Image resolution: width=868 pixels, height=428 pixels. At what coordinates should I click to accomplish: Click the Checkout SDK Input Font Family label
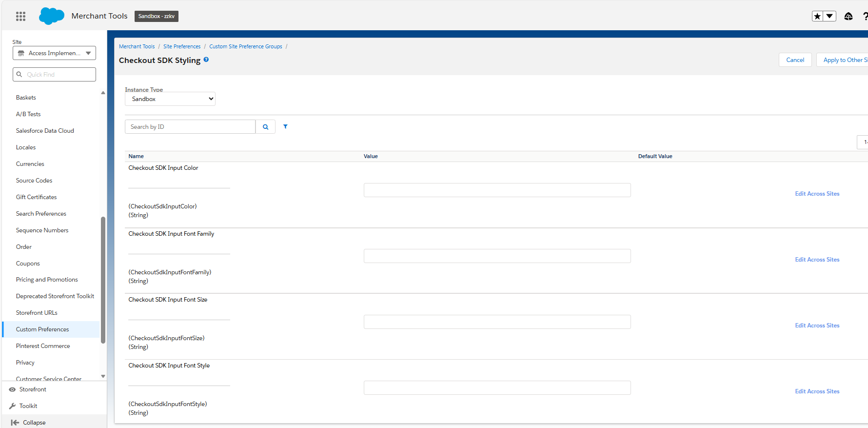[171, 234]
